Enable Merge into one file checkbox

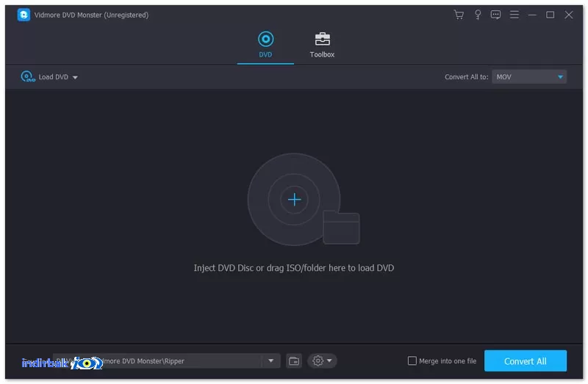click(x=412, y=361)
